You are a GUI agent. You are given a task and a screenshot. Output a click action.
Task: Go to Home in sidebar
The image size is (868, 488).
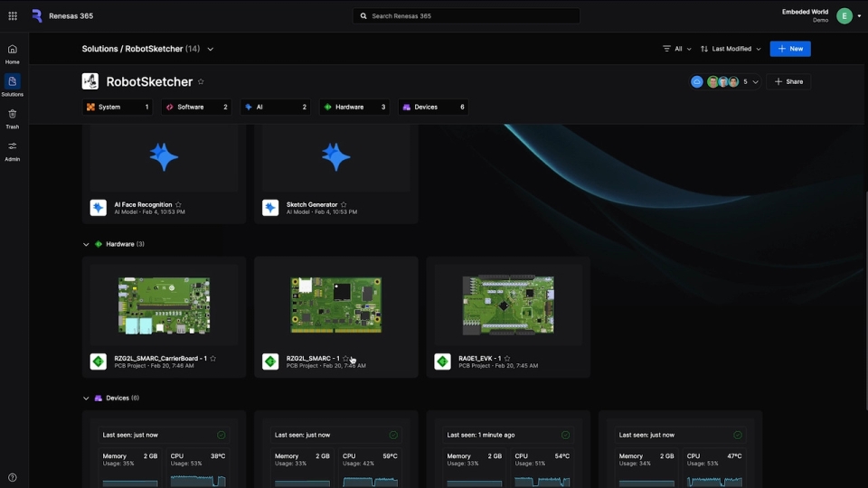point(13,53)
